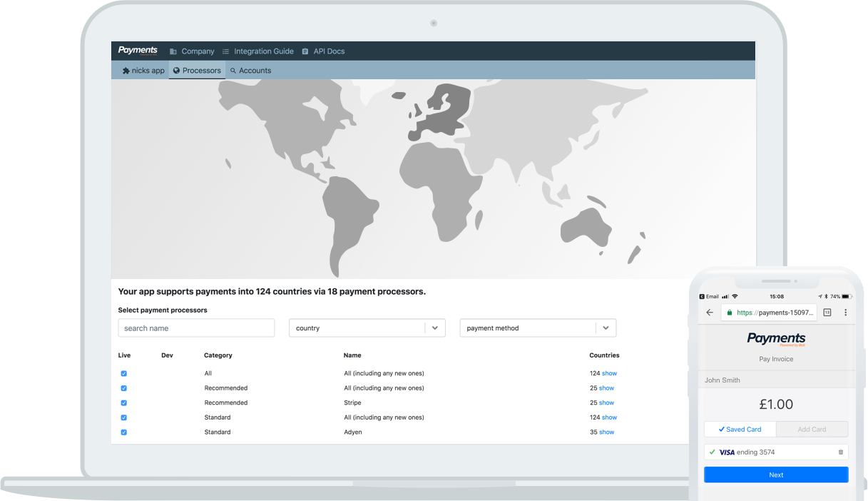The image size is (868, 501).
Task: Tap the phone browser URL address text
Action: pos(775,313)
